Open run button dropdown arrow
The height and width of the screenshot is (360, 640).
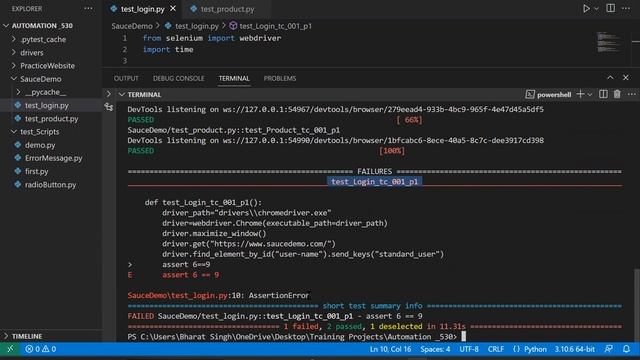(x=596, y=9)
